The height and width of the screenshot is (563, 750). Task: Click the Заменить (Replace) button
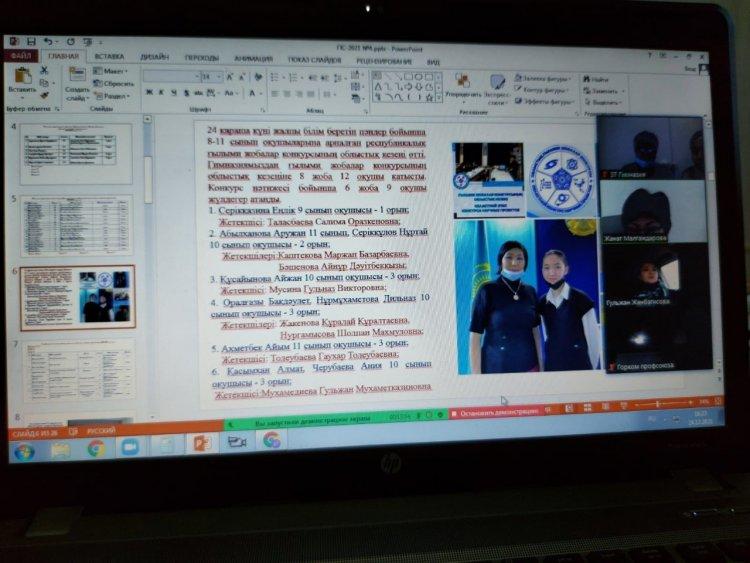pos(603,90)
